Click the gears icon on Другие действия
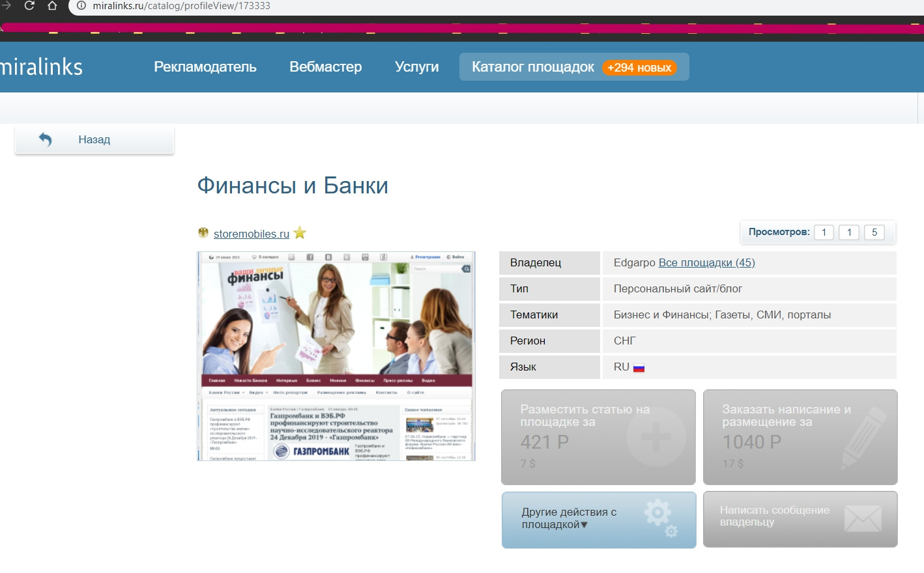The image size is (924, 573). (661, 518)
